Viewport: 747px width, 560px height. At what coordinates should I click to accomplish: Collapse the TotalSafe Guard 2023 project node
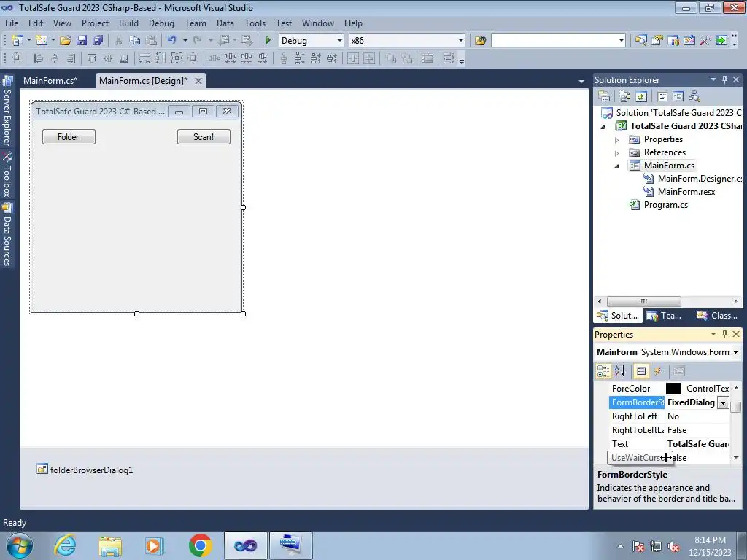(603, 127)
